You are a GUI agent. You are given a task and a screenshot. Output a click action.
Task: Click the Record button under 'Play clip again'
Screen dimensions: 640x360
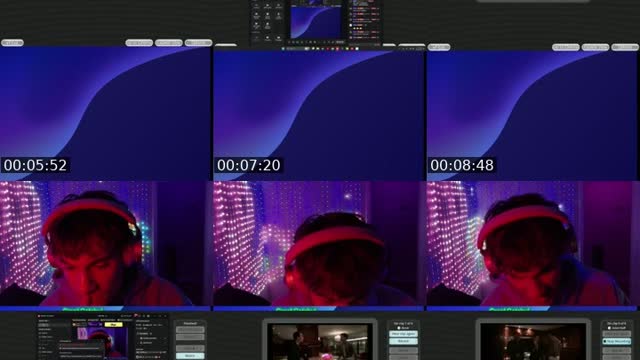pos(403,341)
